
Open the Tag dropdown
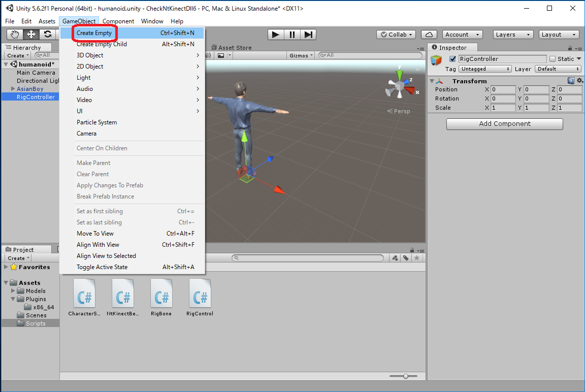pos(485,69)
